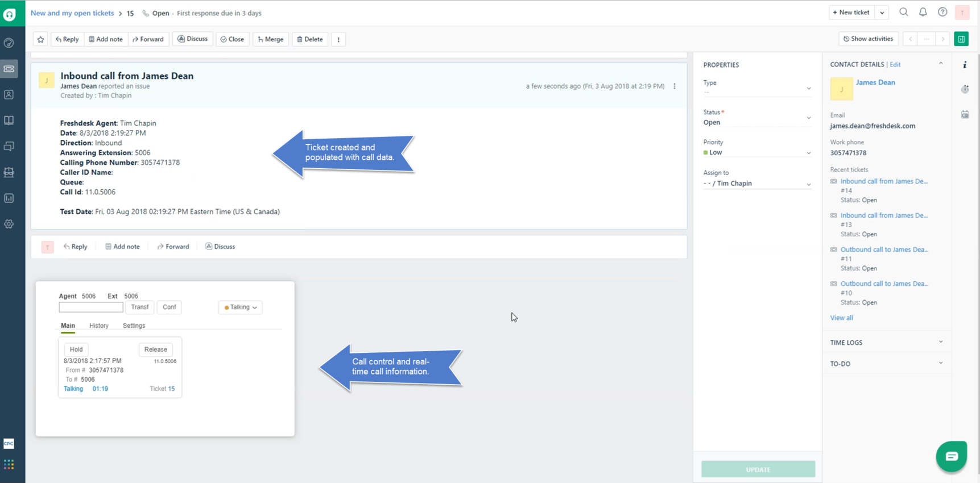This screenshot has height=483, width=980.
Task: Open the Assign to dropdown
Action: click(x=756, y=184)
